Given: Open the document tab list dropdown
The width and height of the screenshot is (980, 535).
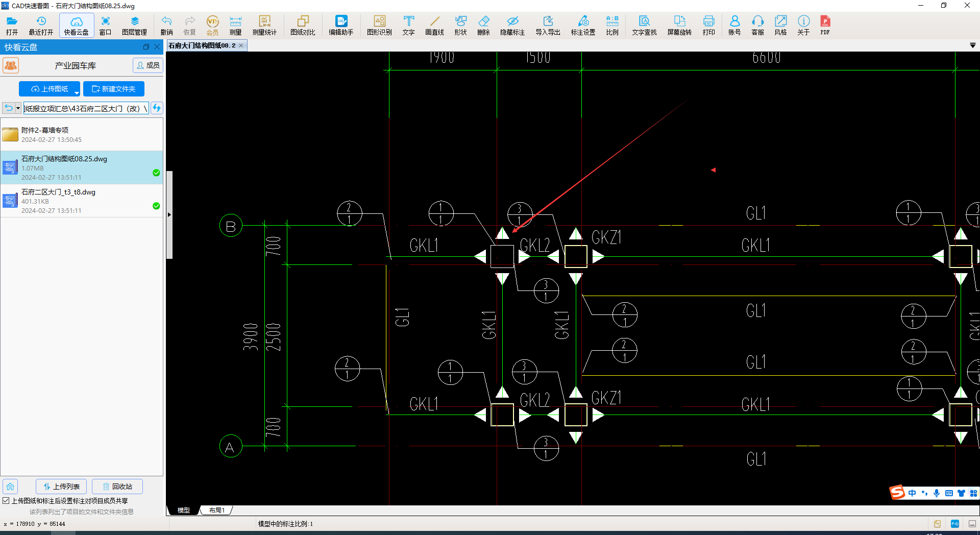Looking at the screenshot, I should tap(972, 45).
